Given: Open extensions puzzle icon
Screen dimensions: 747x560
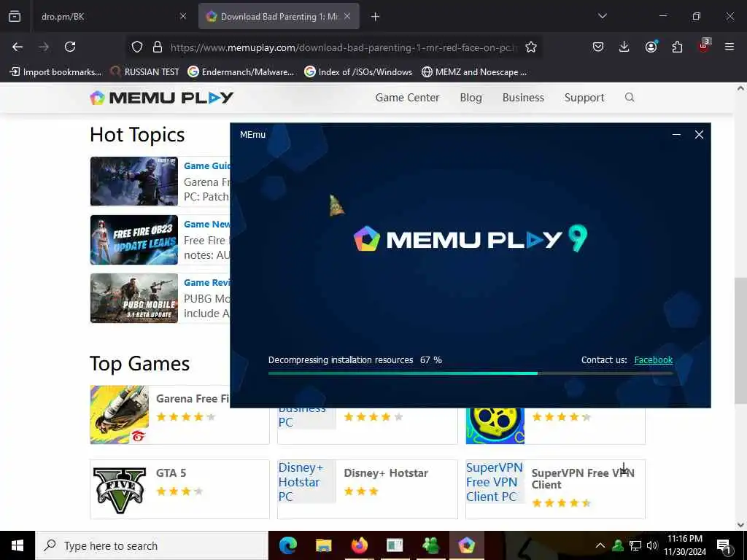Looking at the screenshot, I should [677, 47].
